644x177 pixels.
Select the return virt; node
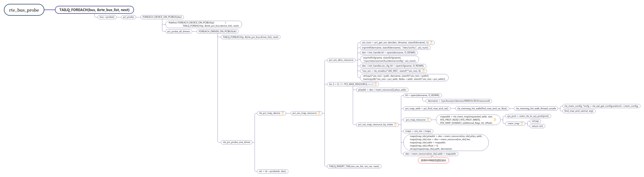[537, 126]
